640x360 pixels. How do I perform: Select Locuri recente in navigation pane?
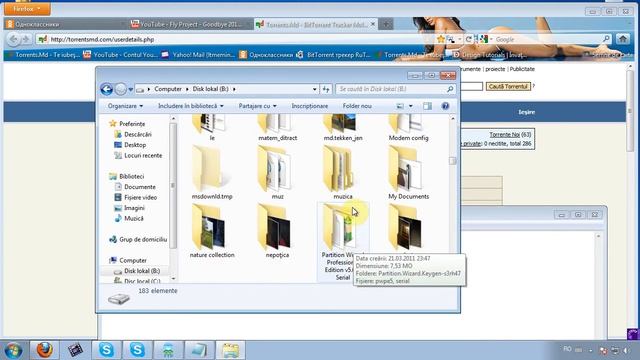coord(138,156)
